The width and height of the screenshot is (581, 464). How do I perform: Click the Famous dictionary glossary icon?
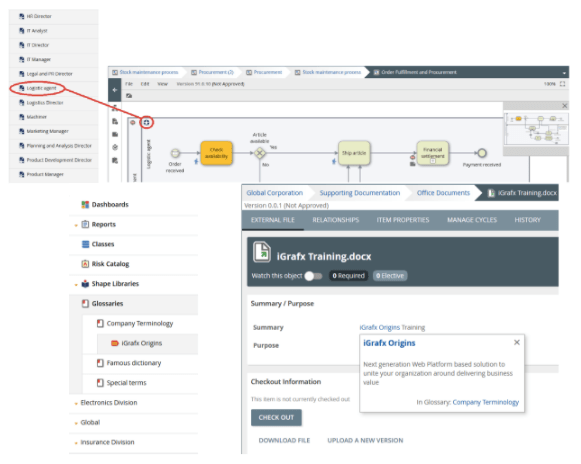point(100,363)
